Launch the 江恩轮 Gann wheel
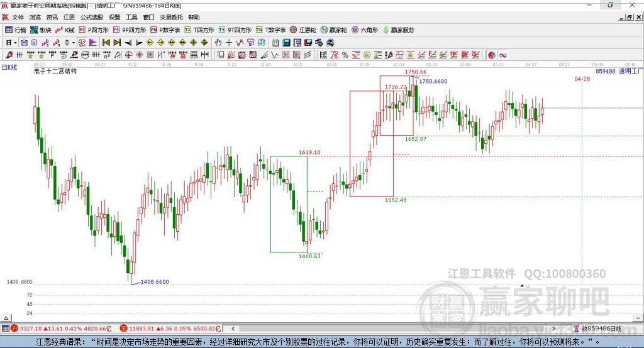This screenshot has height=348, width=644. 303,30
